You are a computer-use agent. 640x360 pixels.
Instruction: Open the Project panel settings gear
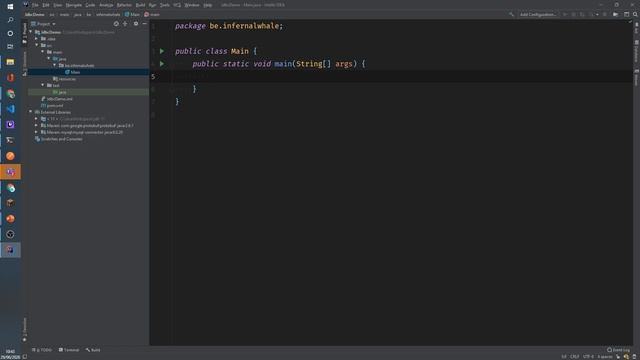(x=136, y=24)
